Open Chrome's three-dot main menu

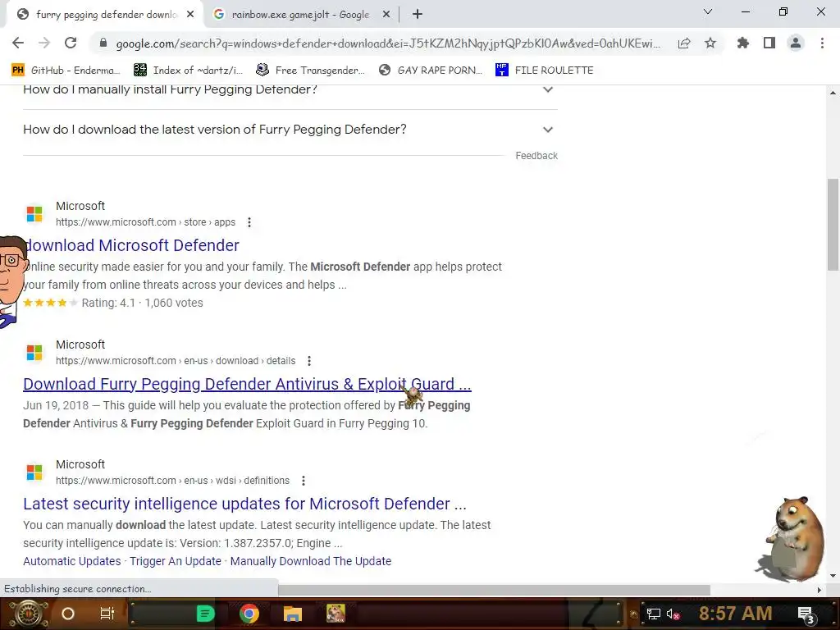(x=822, y=43)
